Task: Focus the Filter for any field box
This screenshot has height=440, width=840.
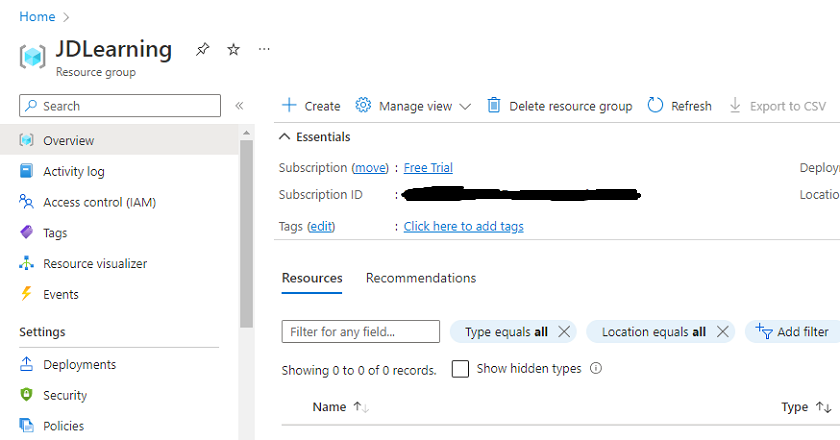Action: pos(361,332)
